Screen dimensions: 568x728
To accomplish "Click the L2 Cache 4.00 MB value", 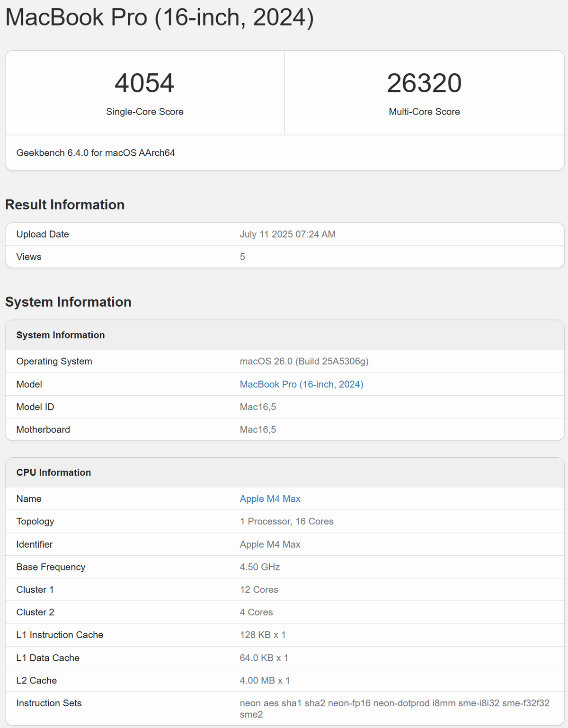I will coord(265,681).
